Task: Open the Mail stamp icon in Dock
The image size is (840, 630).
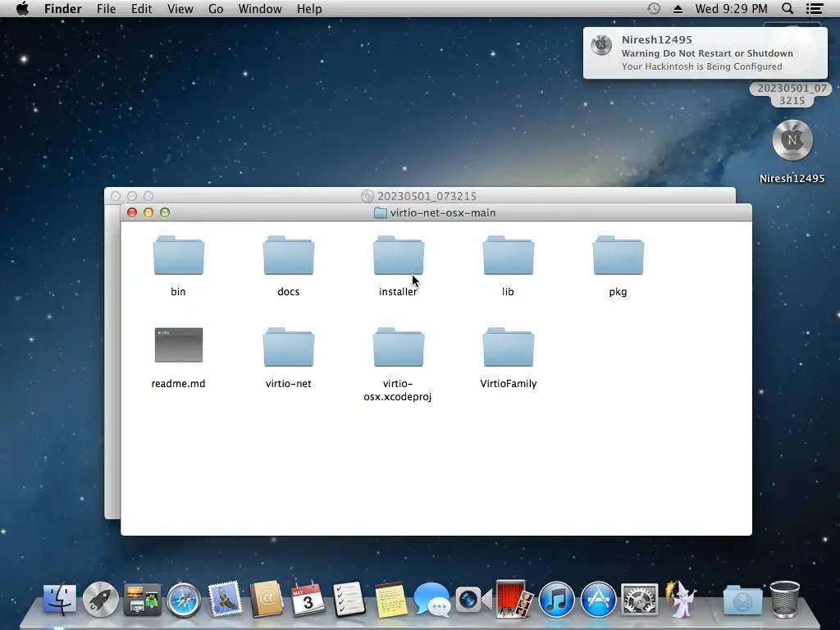Action: [225, 598]
